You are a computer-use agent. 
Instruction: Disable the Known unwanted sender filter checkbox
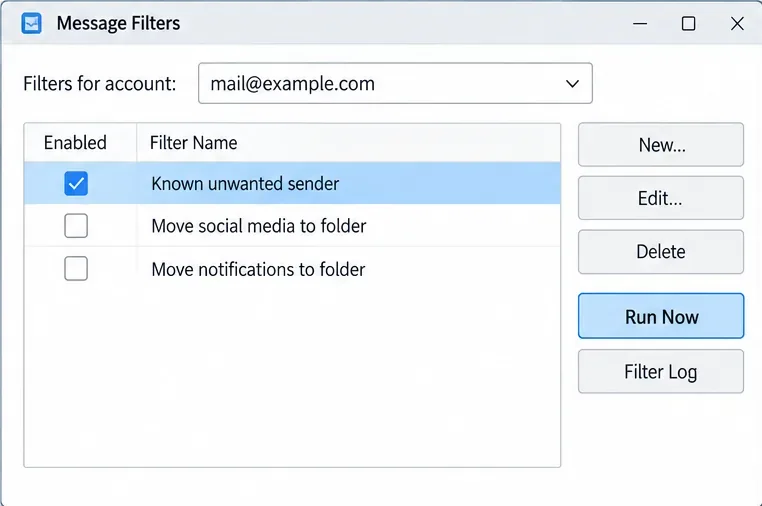[x=76, y=183]
